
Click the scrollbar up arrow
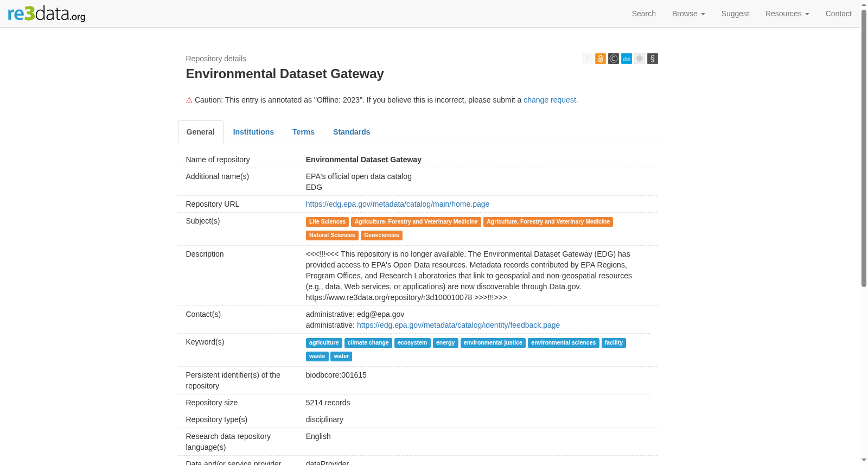864,4
